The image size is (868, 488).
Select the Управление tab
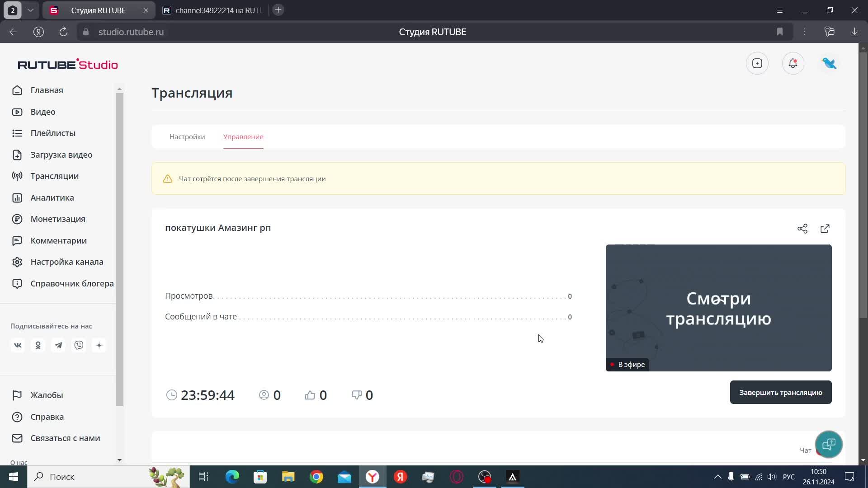pos(243,137)
